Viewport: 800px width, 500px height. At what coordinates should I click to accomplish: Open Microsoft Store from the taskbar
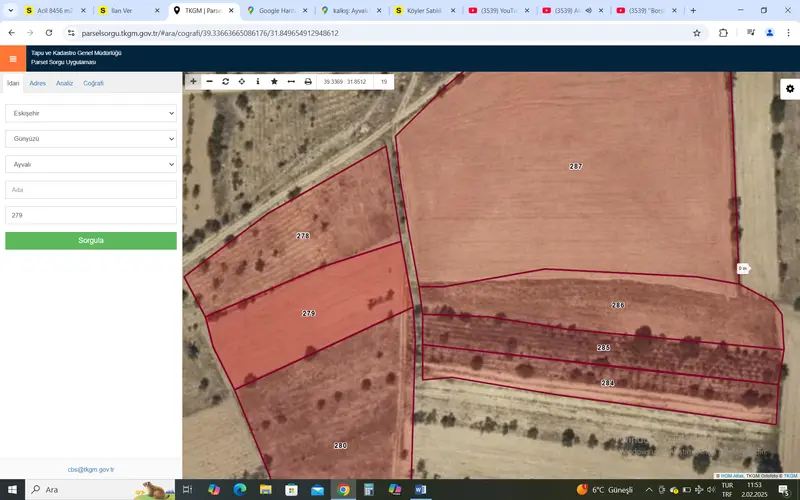click(291, 490)
